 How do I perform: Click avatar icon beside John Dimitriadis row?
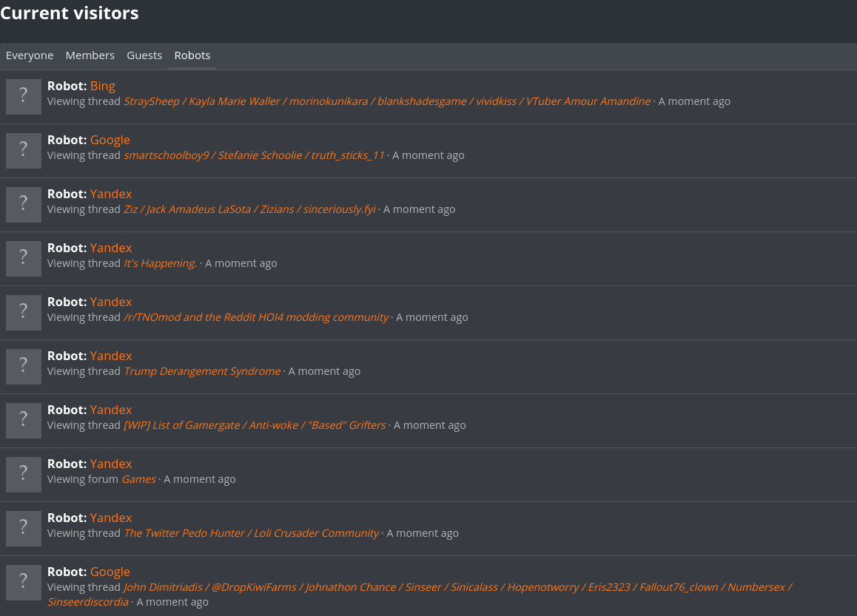[24, 583]
